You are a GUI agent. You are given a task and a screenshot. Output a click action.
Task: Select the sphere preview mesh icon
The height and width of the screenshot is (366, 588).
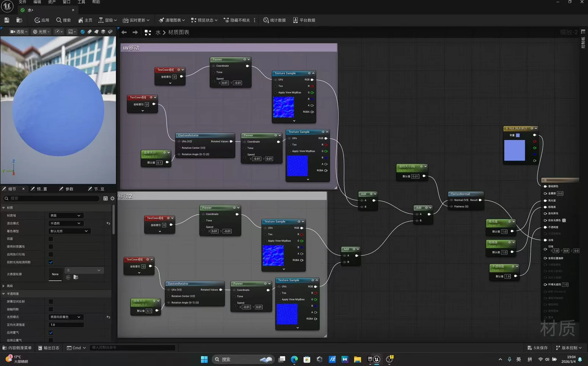82,32
